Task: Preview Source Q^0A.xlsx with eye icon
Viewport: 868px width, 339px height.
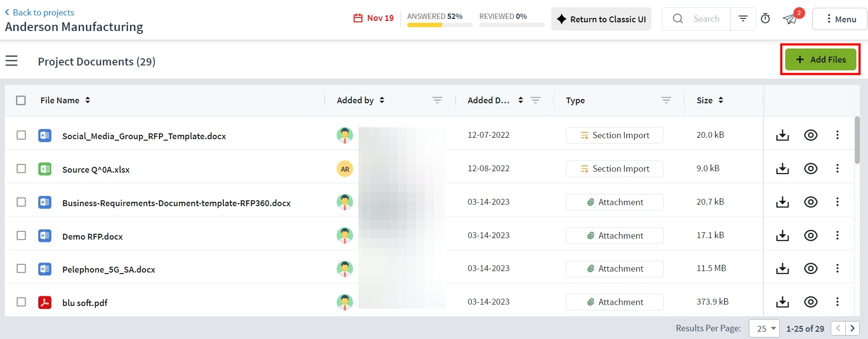Action: [811, 169]
